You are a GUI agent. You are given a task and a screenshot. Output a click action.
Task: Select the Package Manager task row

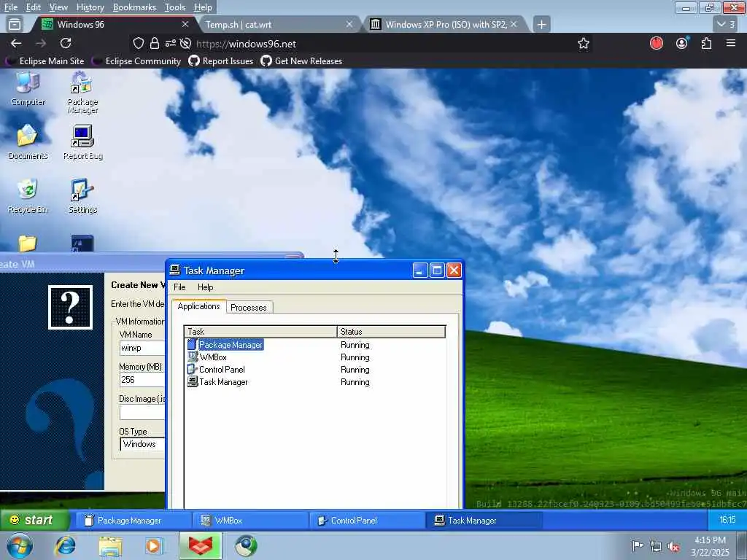tap(315, 345)
